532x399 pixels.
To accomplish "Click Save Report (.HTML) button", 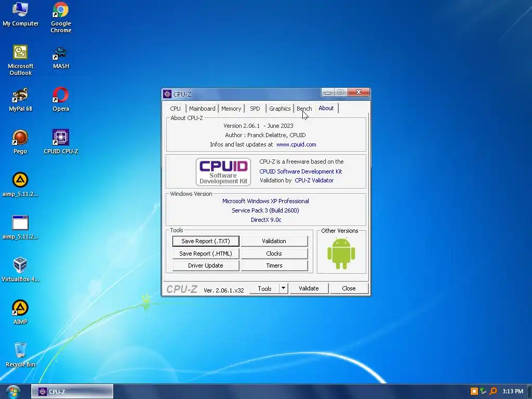I will tap(206, 254).
